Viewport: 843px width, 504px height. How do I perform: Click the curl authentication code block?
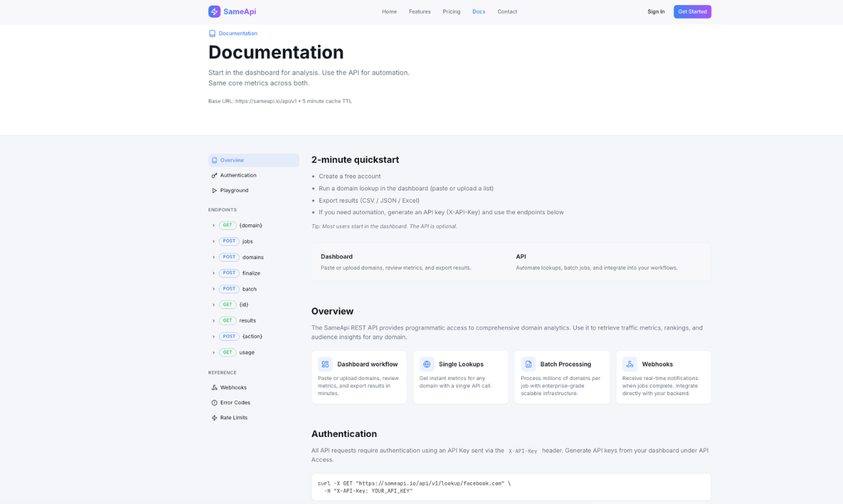pyautogui.click(x=511, y=487)
